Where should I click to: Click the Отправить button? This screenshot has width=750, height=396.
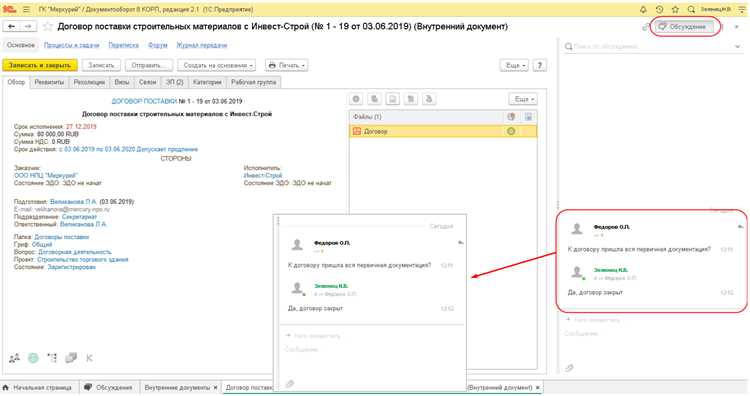point(149,65)
